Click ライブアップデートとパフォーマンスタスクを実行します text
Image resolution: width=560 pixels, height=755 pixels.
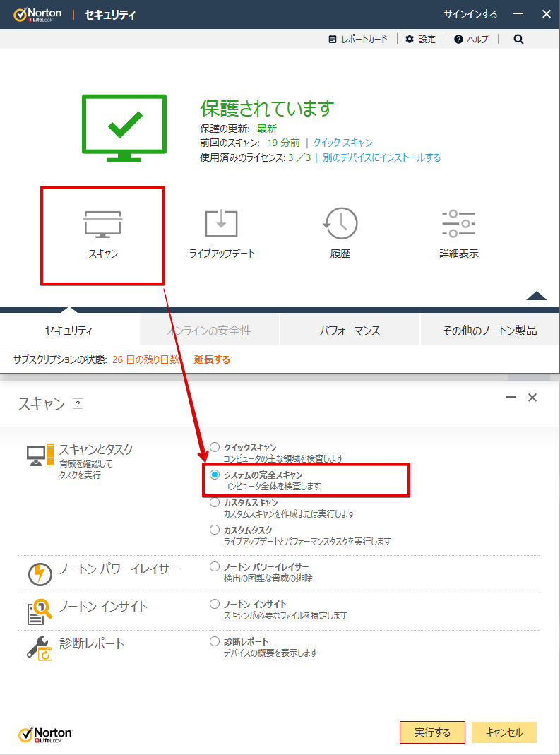pyautogui.click(x=307, y=541)
